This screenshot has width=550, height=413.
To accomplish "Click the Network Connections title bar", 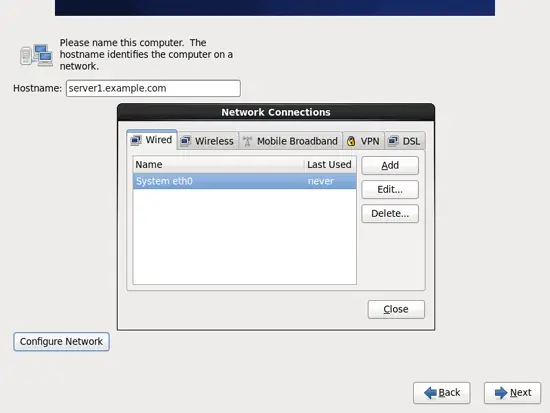I will pos(276,112).
